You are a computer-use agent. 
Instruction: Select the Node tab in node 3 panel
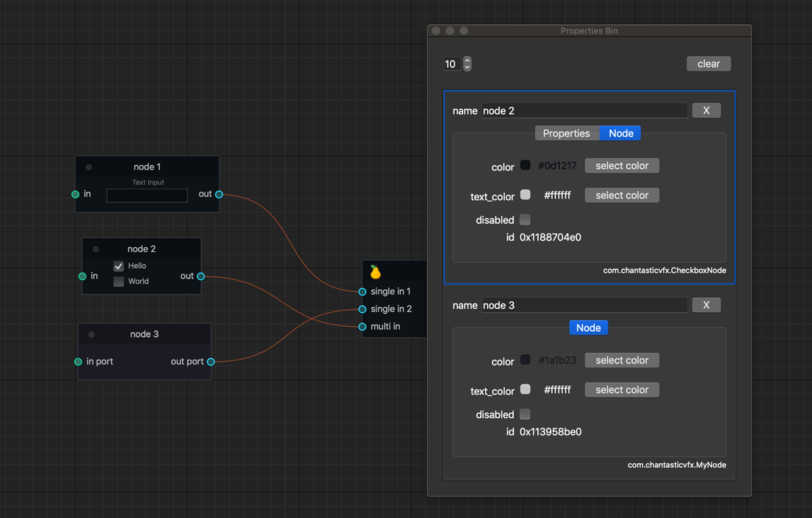588,328
